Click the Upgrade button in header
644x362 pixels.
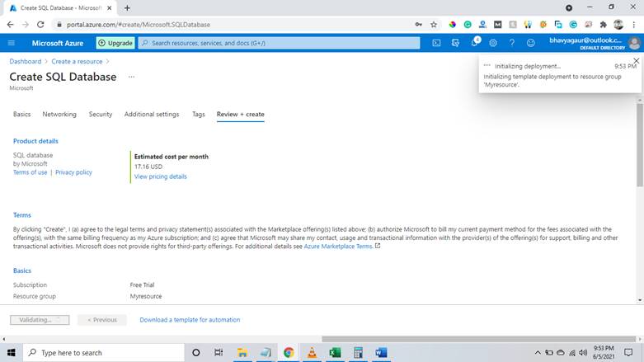click(x=115, y=43)
